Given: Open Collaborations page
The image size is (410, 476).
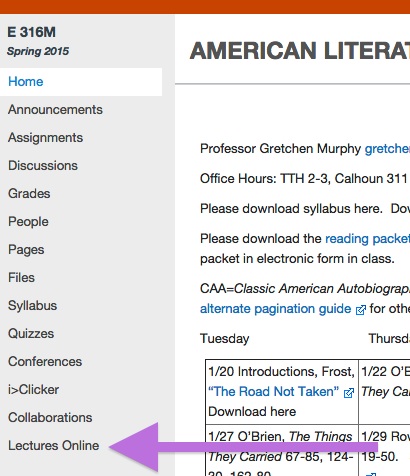Looking at the screenshot, I should click(50, 418).
